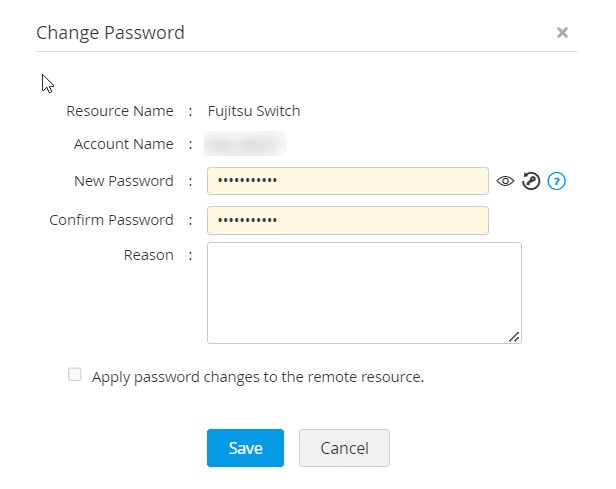Click the Confirm Password label
The height and width of the screenshot is (489, 616).
(x=111, y=220)
